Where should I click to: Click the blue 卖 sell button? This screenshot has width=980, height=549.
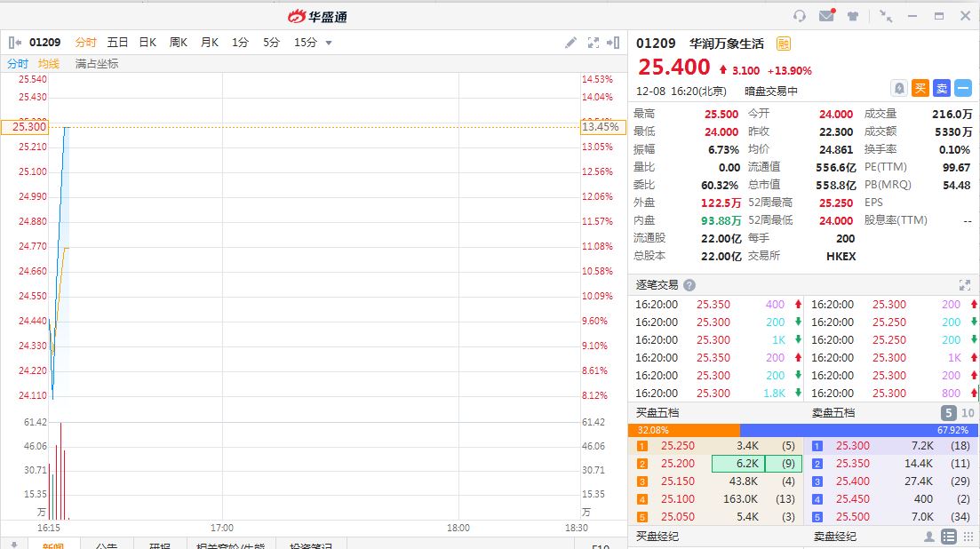(x=942, y=88)
